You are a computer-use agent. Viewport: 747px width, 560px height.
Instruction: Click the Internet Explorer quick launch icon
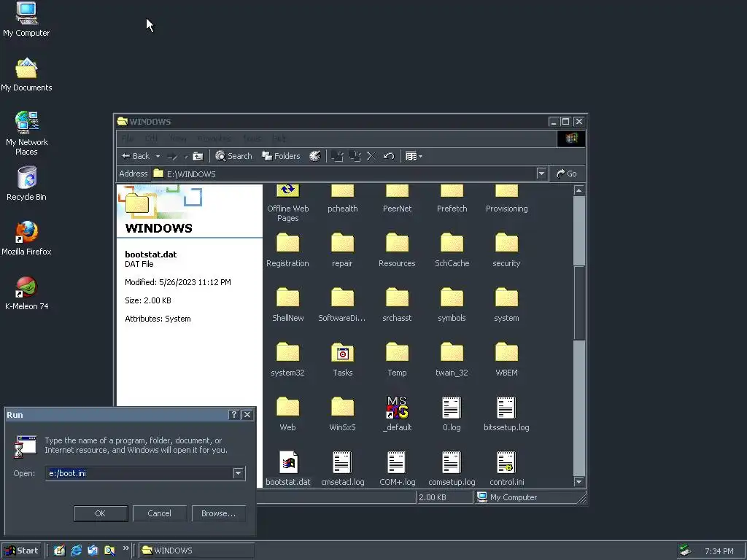[x=76, y=551]
